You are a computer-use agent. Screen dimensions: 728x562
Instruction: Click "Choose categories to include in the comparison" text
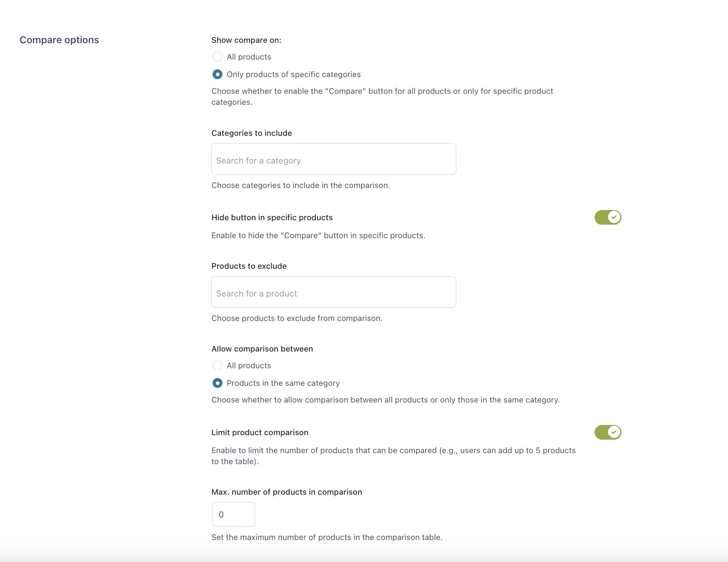pos(300,185)
